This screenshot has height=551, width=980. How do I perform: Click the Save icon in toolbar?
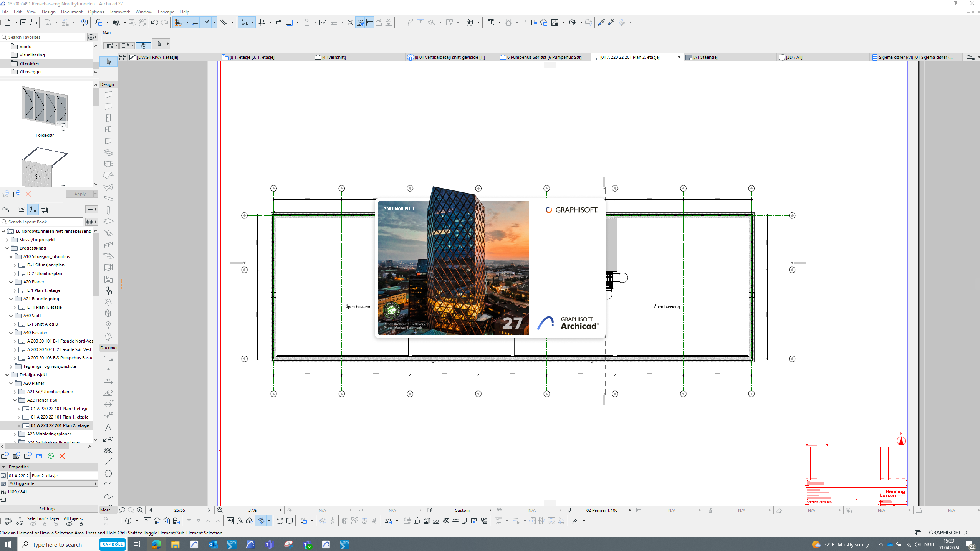23,22
